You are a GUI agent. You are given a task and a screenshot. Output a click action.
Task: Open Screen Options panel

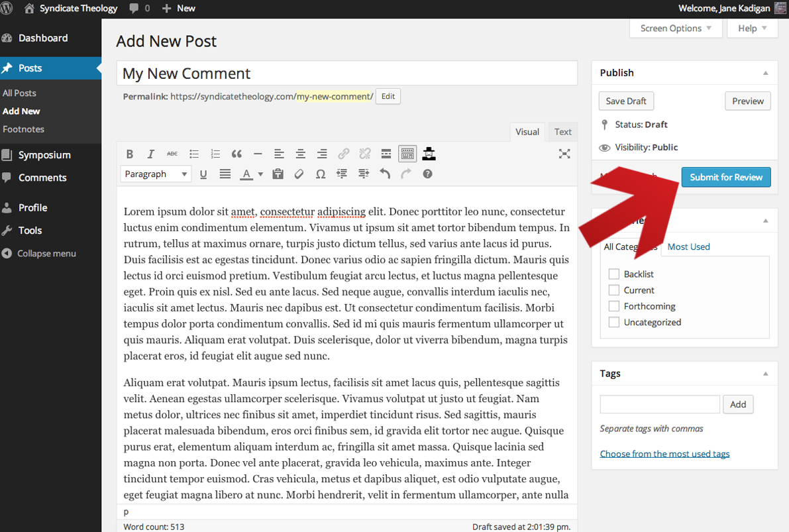point(676,28)
